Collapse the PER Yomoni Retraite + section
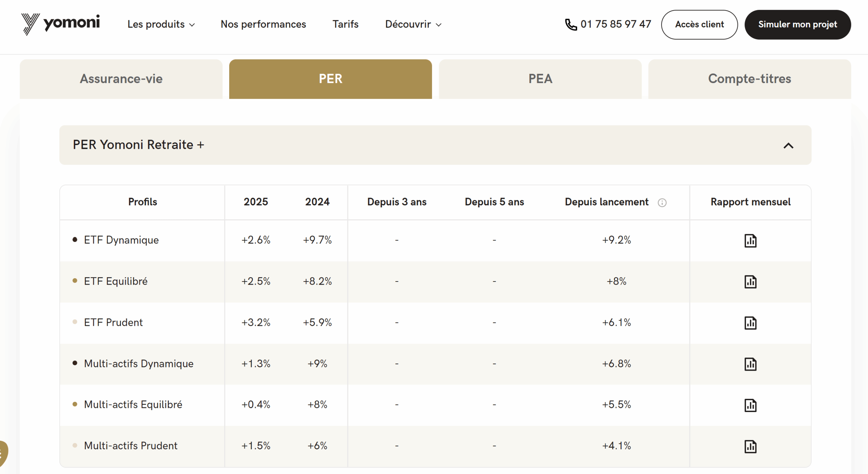 coord(788,146)
